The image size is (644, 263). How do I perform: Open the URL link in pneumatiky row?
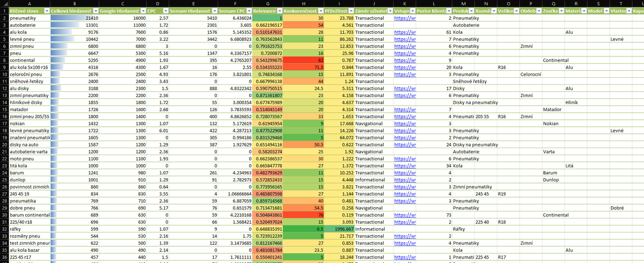(x=405, y=18)
